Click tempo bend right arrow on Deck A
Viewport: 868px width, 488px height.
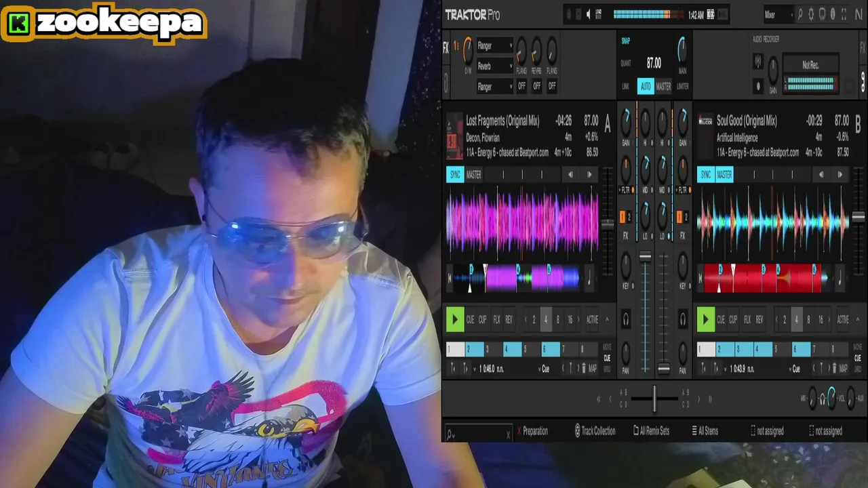pyautogui.click(x=589, y=175)
